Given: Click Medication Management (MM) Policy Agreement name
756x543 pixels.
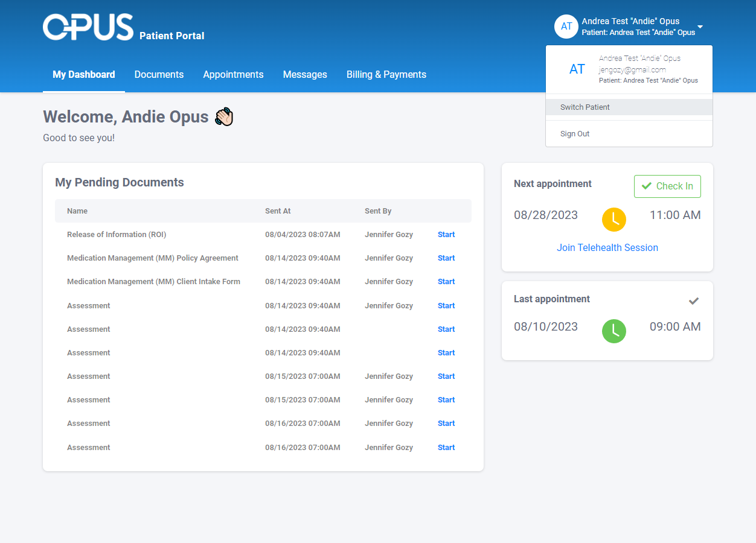Looking at the screenshot, I should pyautogui.click(x=153, y=258).
